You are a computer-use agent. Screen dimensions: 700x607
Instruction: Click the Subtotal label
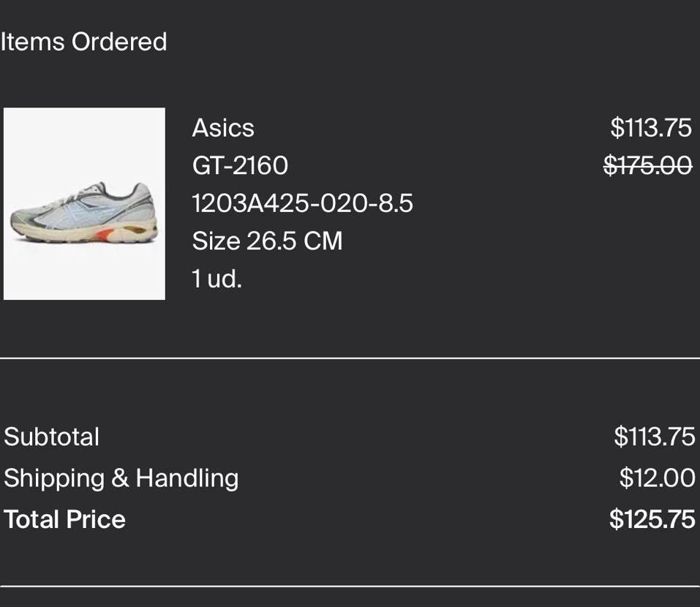point(51,437)
